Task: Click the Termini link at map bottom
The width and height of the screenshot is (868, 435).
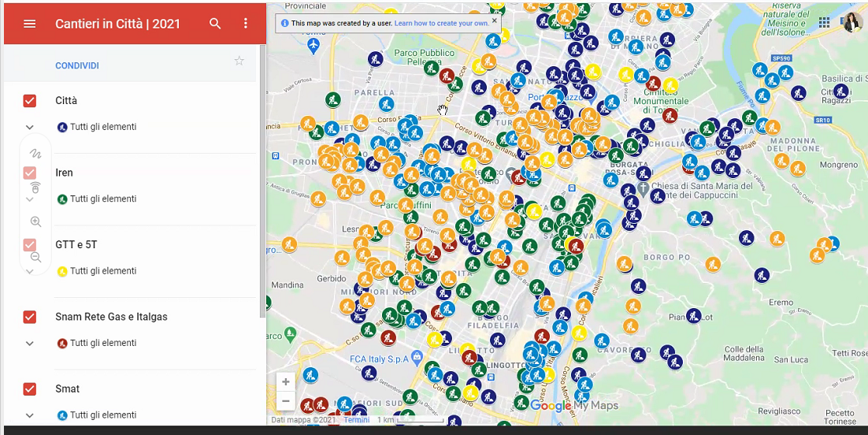Action: pos(357,420)
